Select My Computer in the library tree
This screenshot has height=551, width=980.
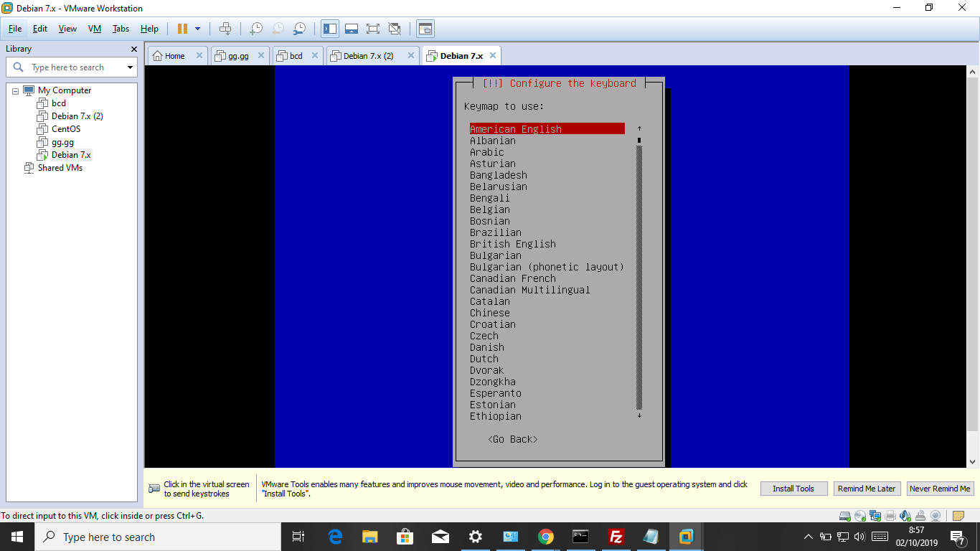(65, 90)
